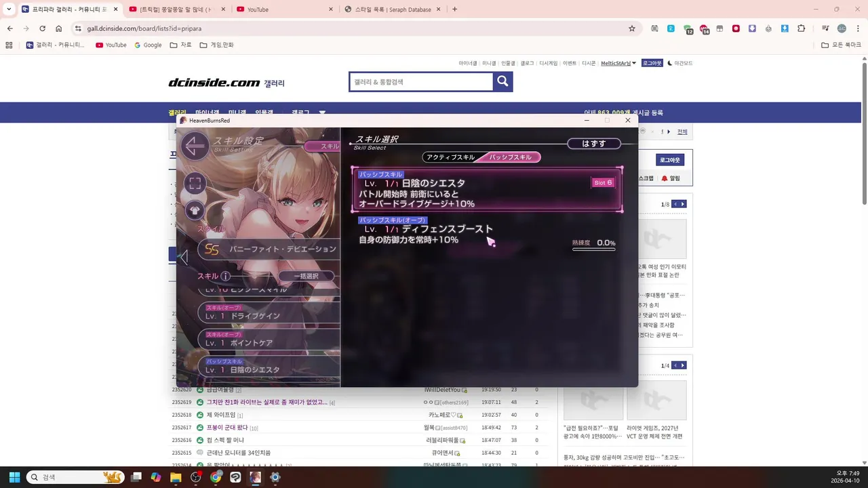This screenshot has height=488, width=868.
Task: Click the 갤러리 & 통합검색 search field
Action: (421, 82)
